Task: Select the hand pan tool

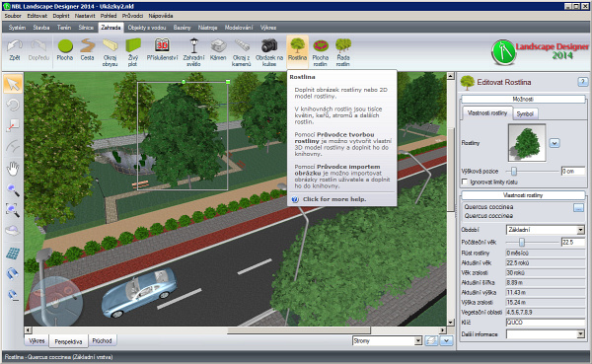Action: [x=13, y=169]
